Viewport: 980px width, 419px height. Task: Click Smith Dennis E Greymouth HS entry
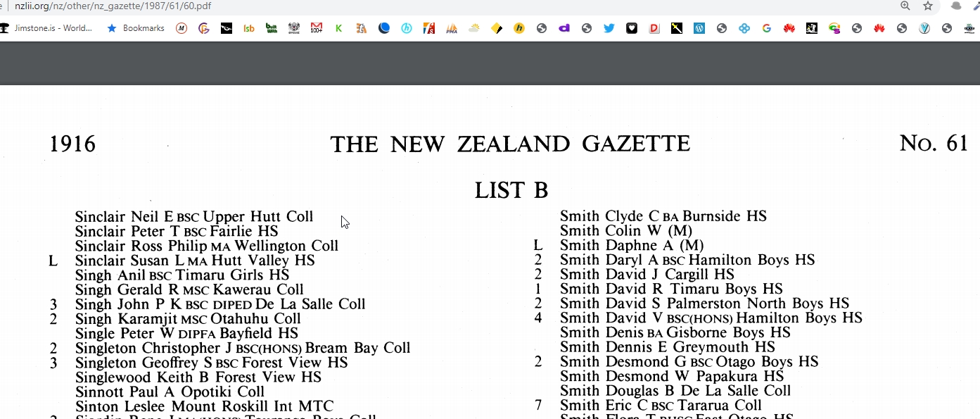tap(668, 347)
